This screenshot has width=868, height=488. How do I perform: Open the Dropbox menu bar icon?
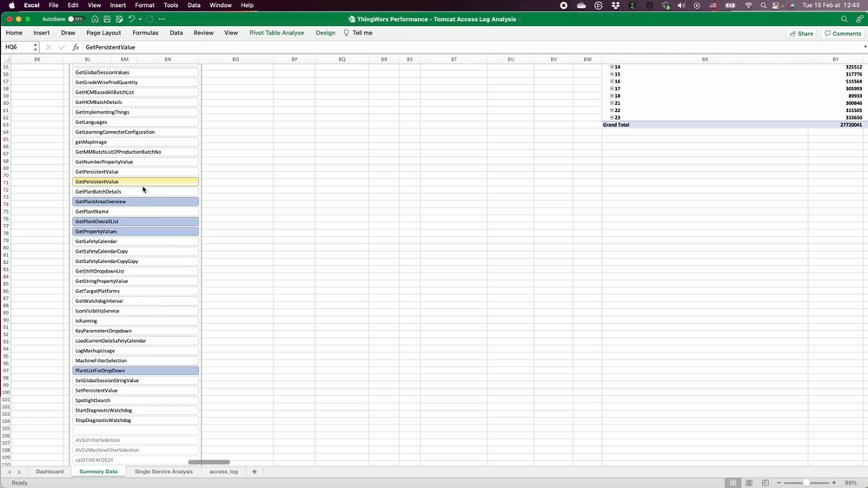[615, 5]
